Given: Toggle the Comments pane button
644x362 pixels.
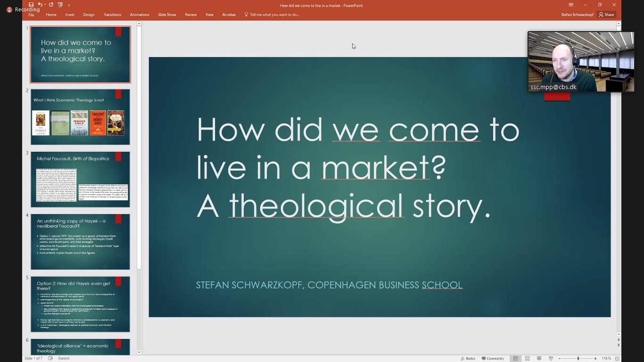Looking at the screenshot, I should pos(492,359).
